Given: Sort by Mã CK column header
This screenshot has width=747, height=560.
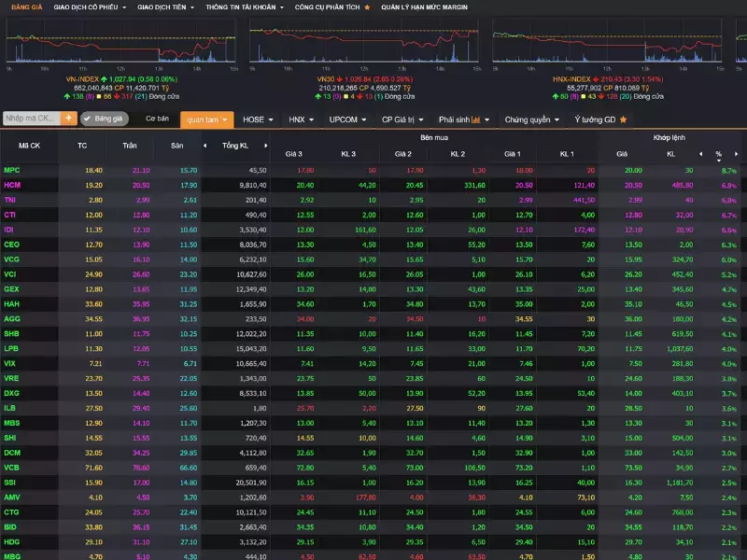Looking at the screenshot, I should (x=29, y=146).
